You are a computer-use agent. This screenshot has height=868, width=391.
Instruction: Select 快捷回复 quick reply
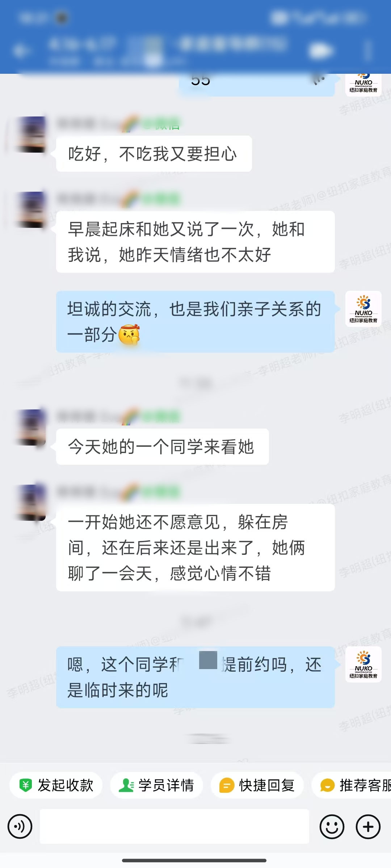pyautogui.click(x=257, y=785)
